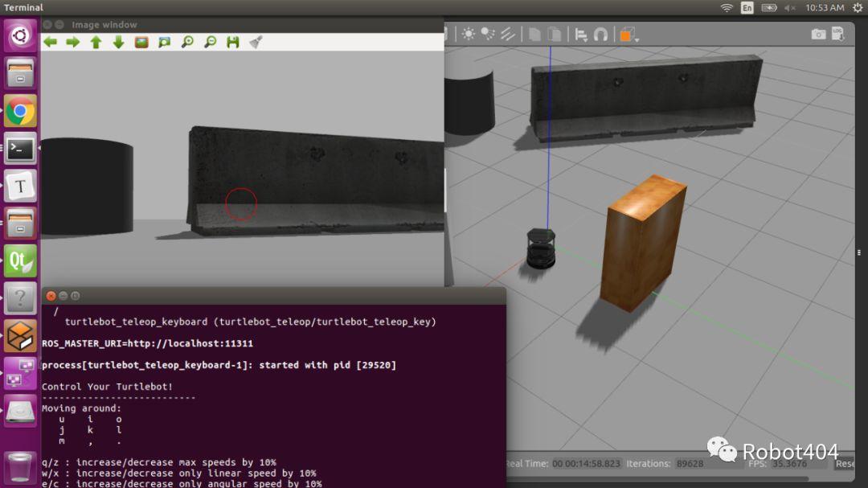This screenshot has width=868, height=488.
Task: Open the En keyboard layout indicator
Action: tap(747, 7)
